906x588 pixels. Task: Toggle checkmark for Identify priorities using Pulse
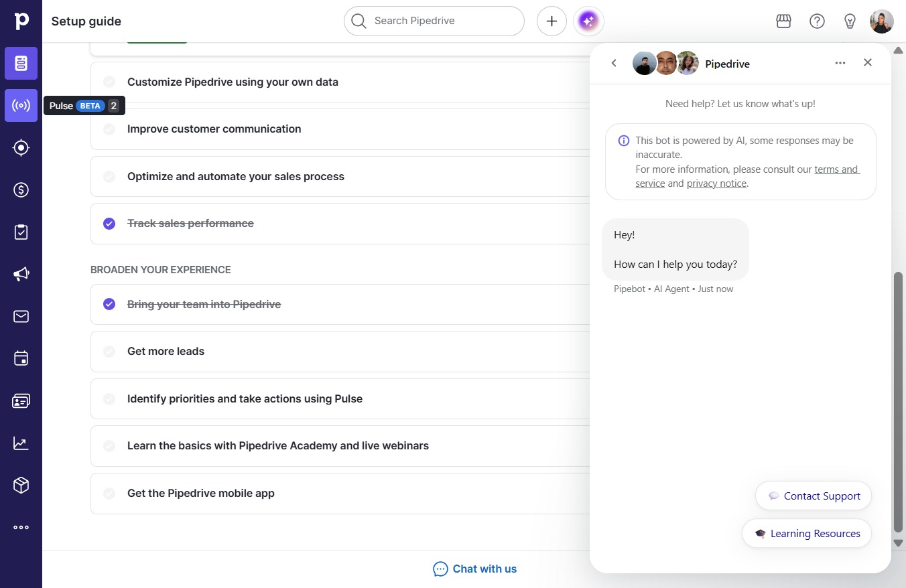[109, 399]
